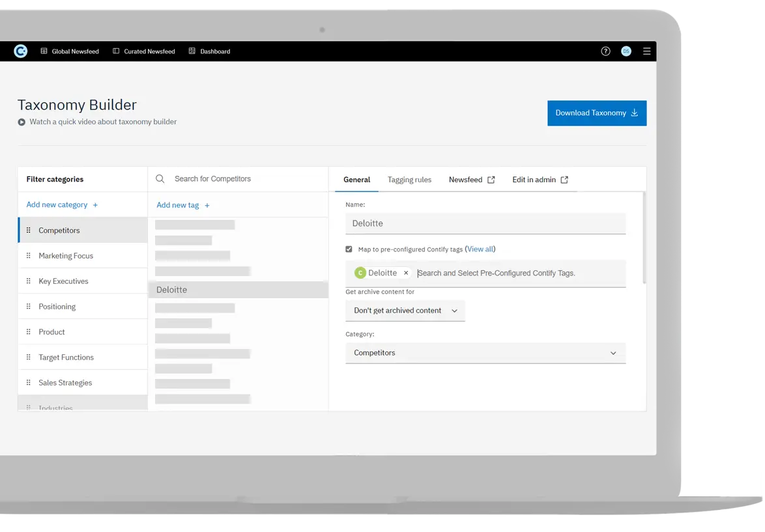
Task: Click the drag handle of Target Functions category
Action: (28, 357)
